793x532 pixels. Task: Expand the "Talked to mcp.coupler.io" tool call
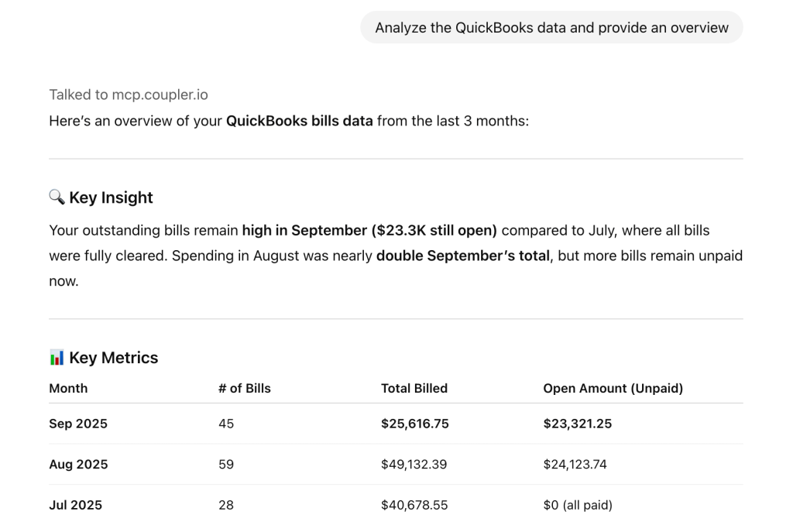pyautogui.click(x=129, y=94)
